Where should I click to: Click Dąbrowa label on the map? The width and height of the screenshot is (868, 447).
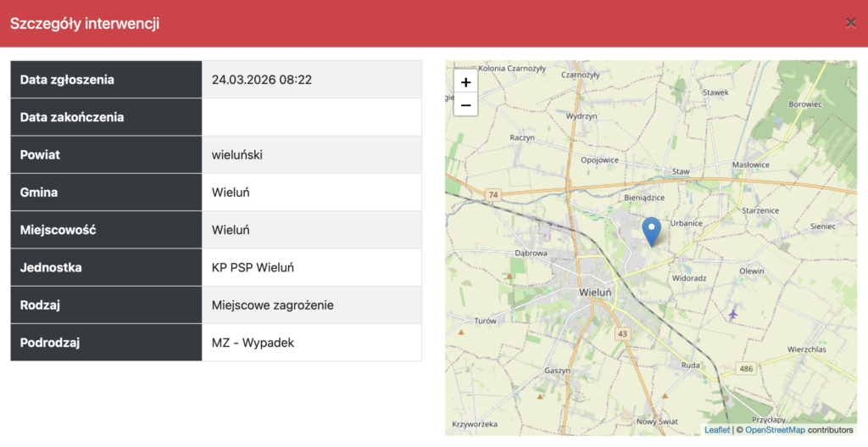coord(531,253)
